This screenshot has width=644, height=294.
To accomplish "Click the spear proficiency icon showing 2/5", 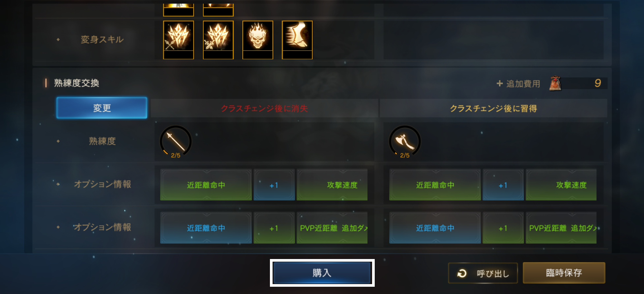I will click(x=176, y=142).
